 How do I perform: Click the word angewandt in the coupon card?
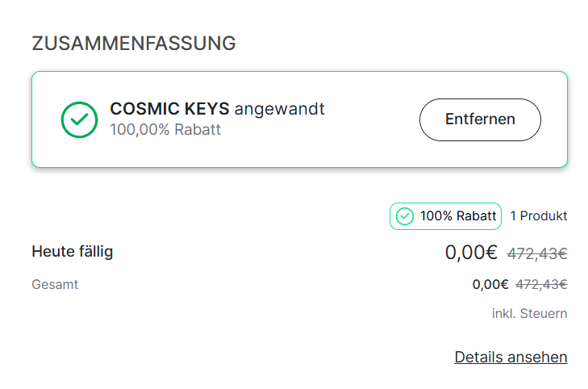click(x=279, y=109)
